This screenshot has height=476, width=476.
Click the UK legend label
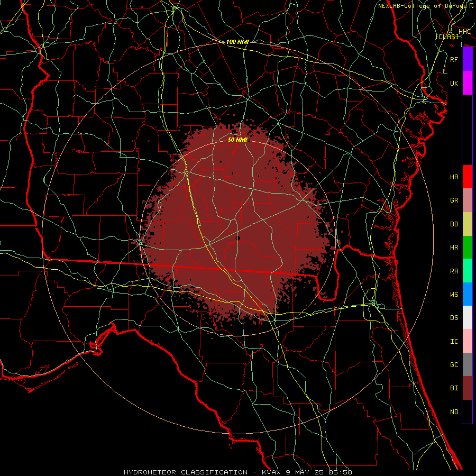(x=454, y=83)
